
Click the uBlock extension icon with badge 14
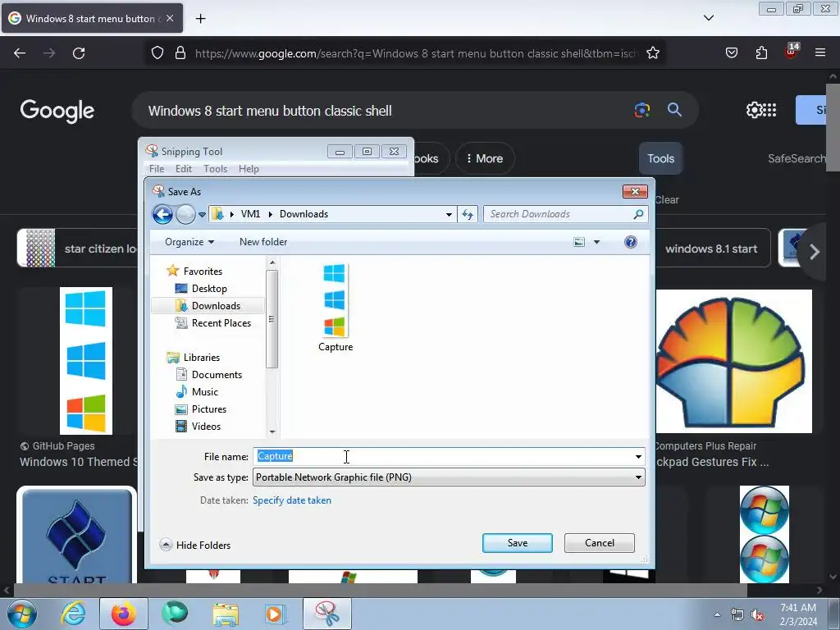coord(792,52)
